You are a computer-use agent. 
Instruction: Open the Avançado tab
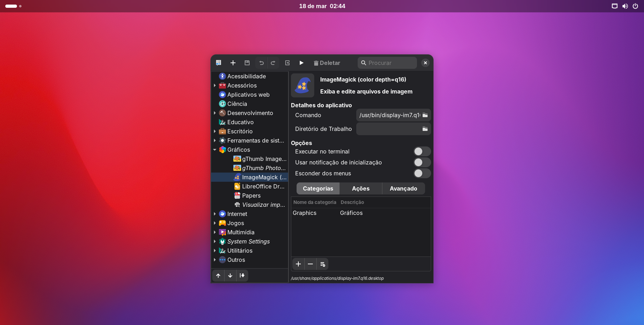click(403, 188)
